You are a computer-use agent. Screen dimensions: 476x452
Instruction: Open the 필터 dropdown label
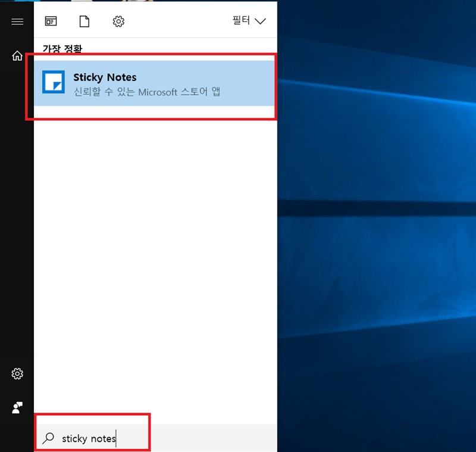[241, 21]
